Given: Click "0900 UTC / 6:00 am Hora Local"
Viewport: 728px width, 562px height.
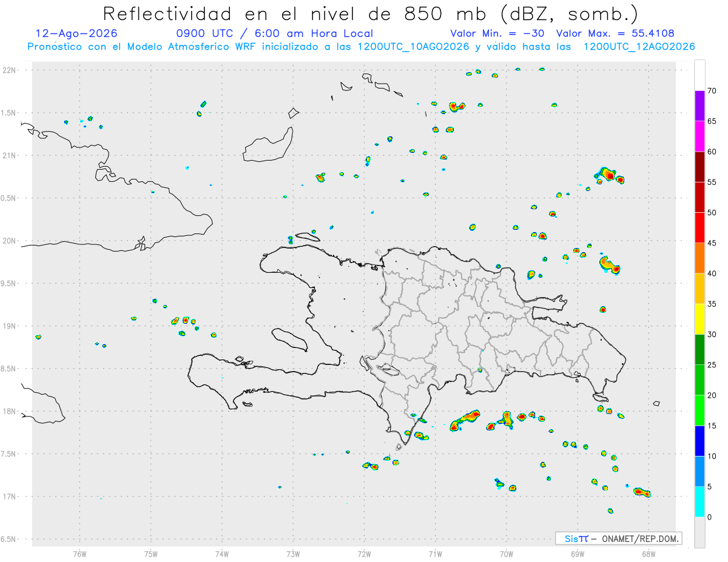Looking at the screenshot, I should 275,33.
